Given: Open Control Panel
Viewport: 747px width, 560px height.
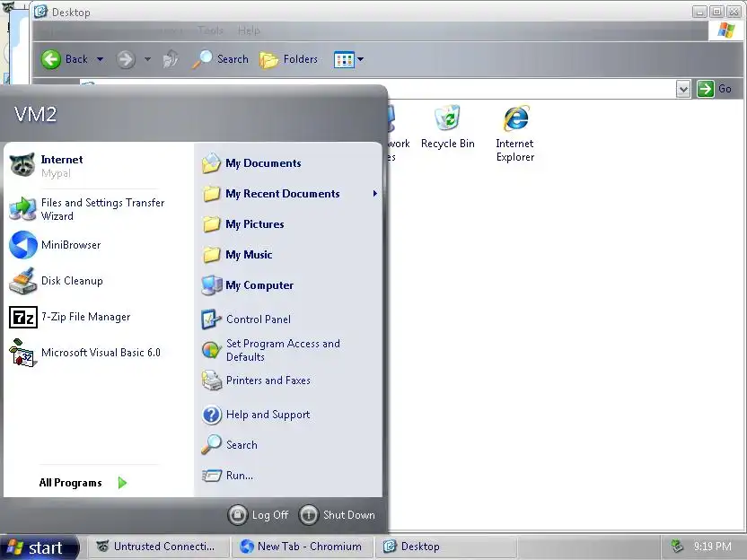Looking at the screenshot, I should (289, 319).
